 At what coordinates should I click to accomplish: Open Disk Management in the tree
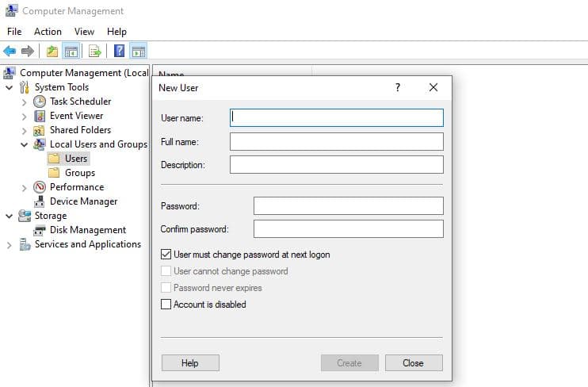click(x=87, y=230)
